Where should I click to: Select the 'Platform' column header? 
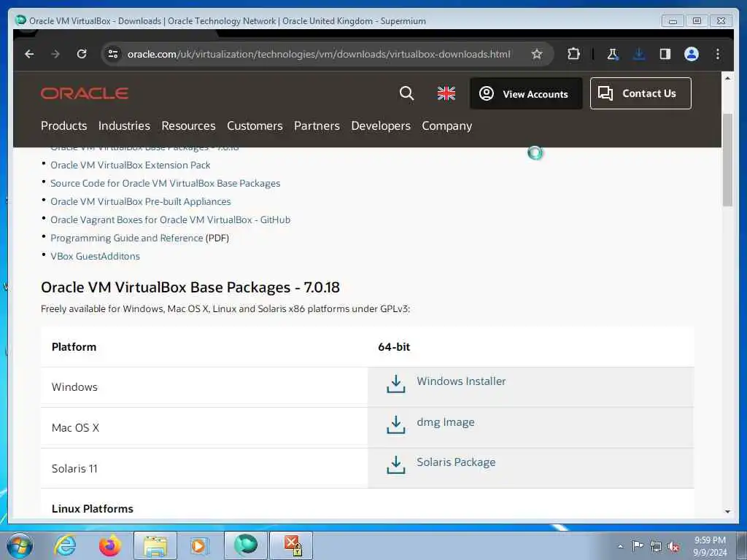[x=74, y=346]
